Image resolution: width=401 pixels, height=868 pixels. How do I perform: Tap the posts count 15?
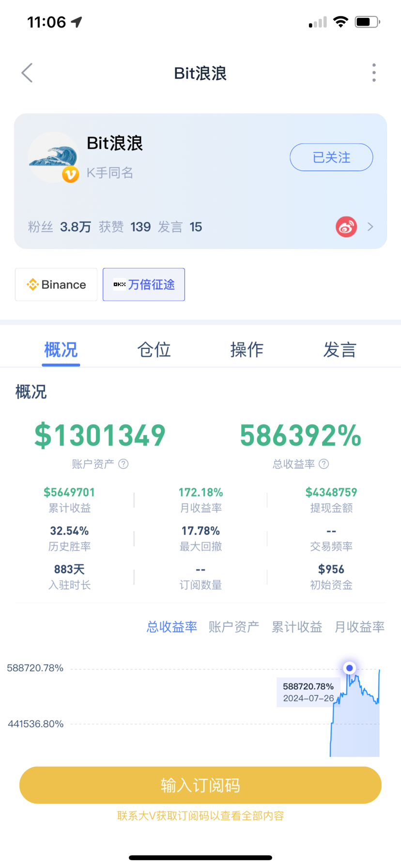196,227
